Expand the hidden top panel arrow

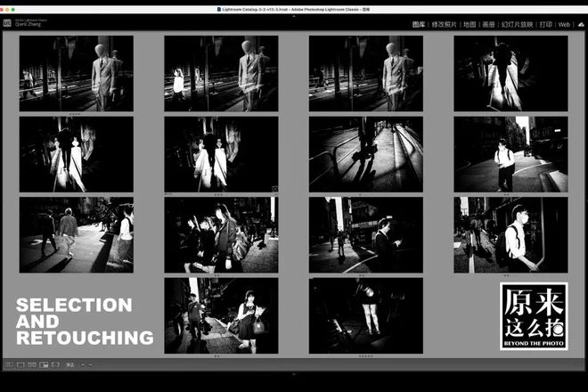(x=294, y=16)
